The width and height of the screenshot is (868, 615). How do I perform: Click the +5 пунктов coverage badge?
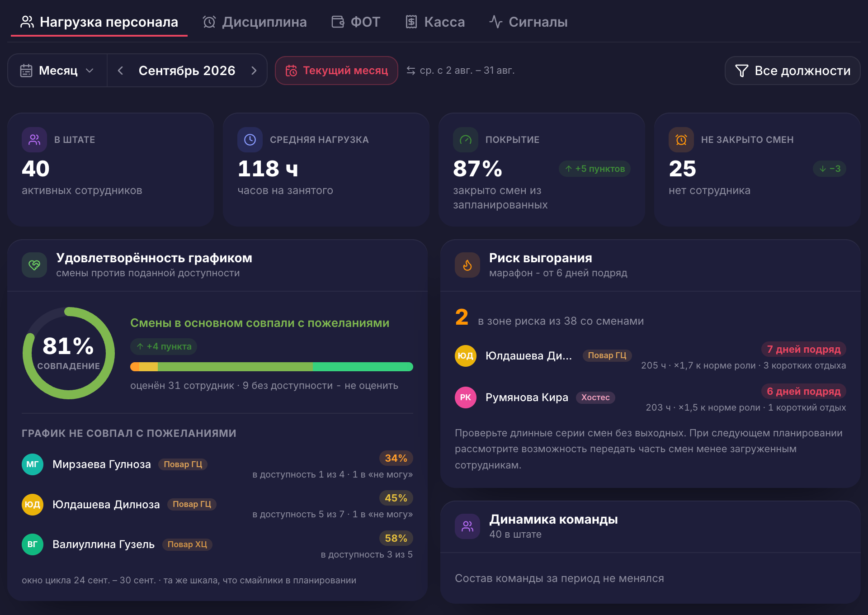(x=594, y=169)
